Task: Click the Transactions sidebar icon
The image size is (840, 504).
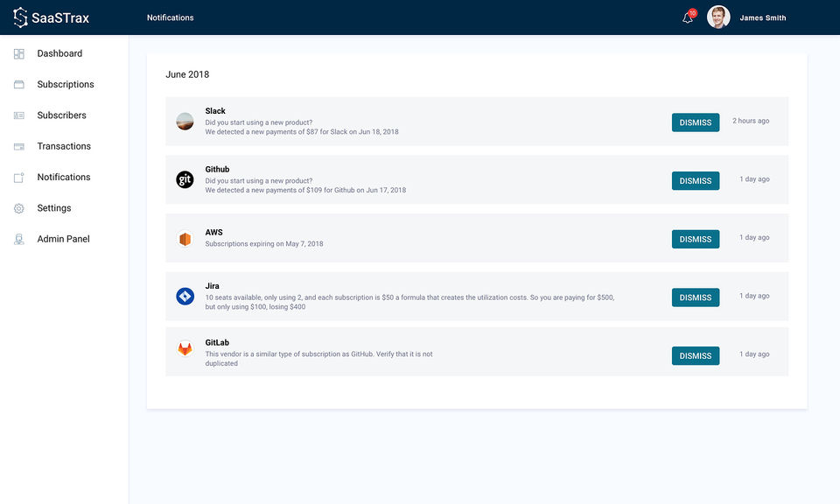Action: click(18, 146)
